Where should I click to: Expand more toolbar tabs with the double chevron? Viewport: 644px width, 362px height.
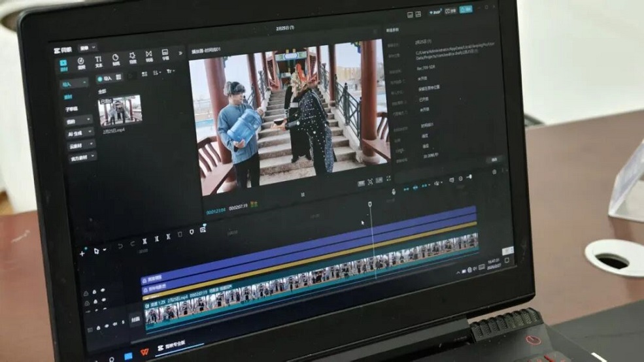coord(181,53)
